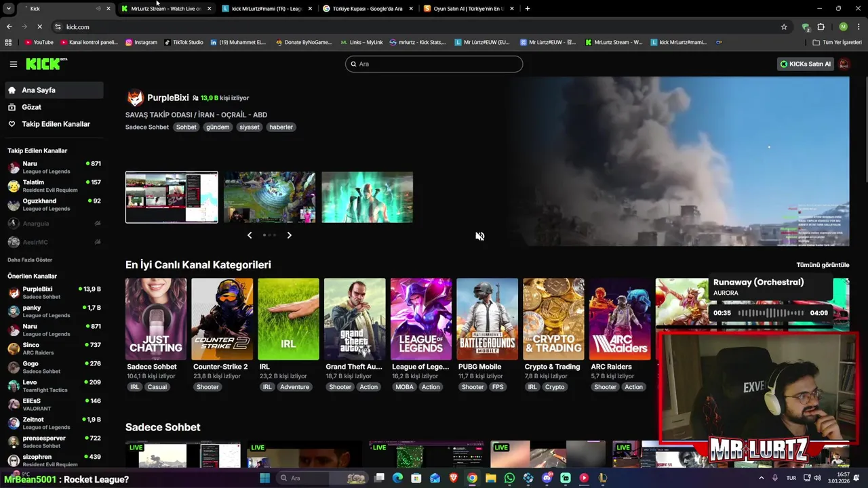The width and height of the screenshot is (868, 488).
Task: Open Tüm Yer İşaretleri folder
Action: 837,42
